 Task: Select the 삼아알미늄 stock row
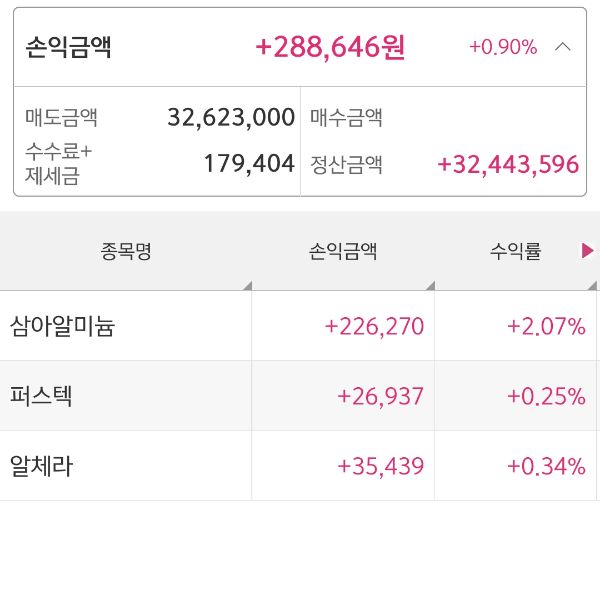tap(62, 326)
